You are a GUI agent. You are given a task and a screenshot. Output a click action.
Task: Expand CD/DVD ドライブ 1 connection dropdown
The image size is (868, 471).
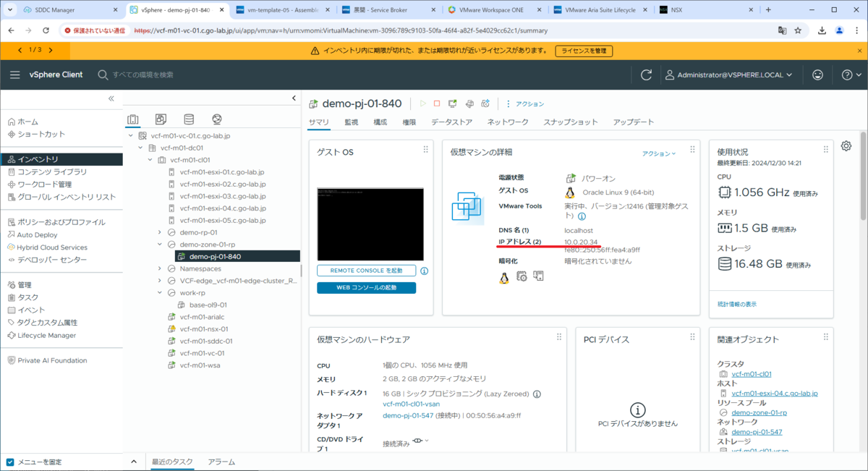[x=420, y=441]
